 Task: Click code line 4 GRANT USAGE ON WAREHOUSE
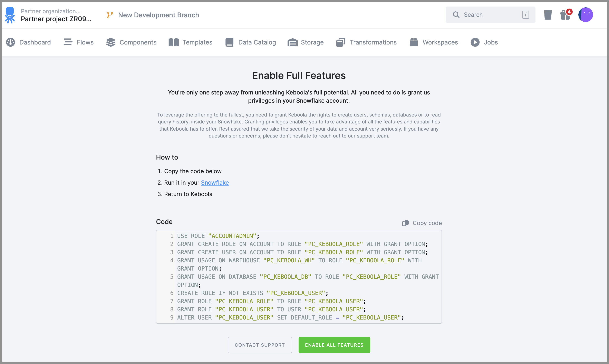(x=299, y=264)
